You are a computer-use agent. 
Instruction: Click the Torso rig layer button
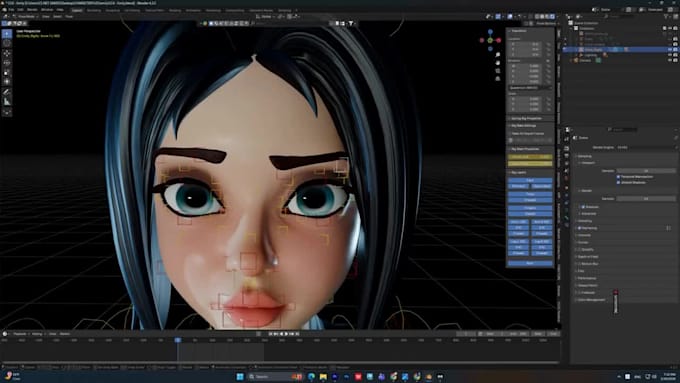point(530,194)
